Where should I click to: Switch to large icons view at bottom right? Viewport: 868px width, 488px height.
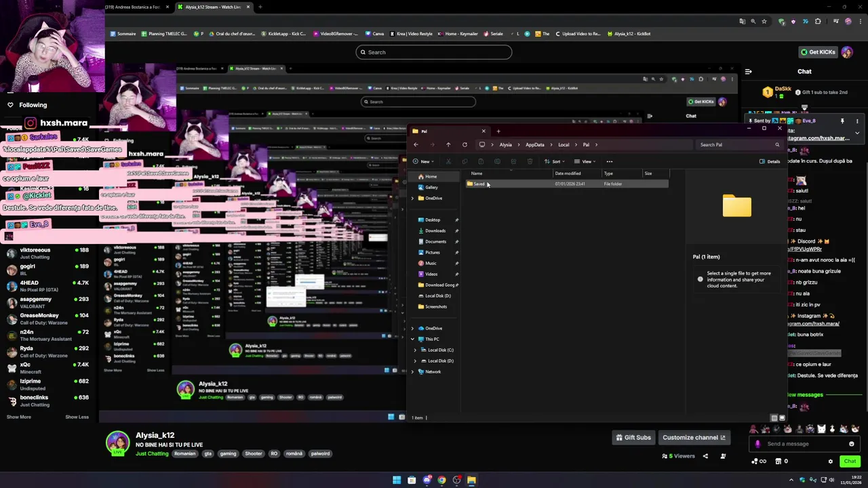[x=782, y=418]
